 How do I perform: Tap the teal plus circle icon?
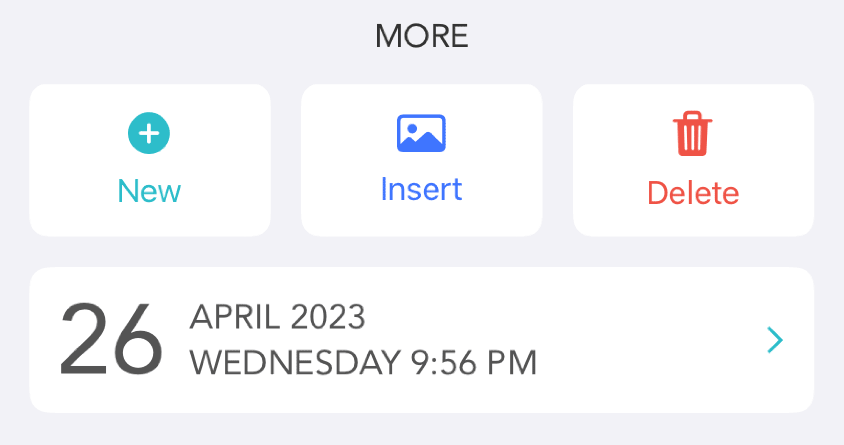pos(149,133)
